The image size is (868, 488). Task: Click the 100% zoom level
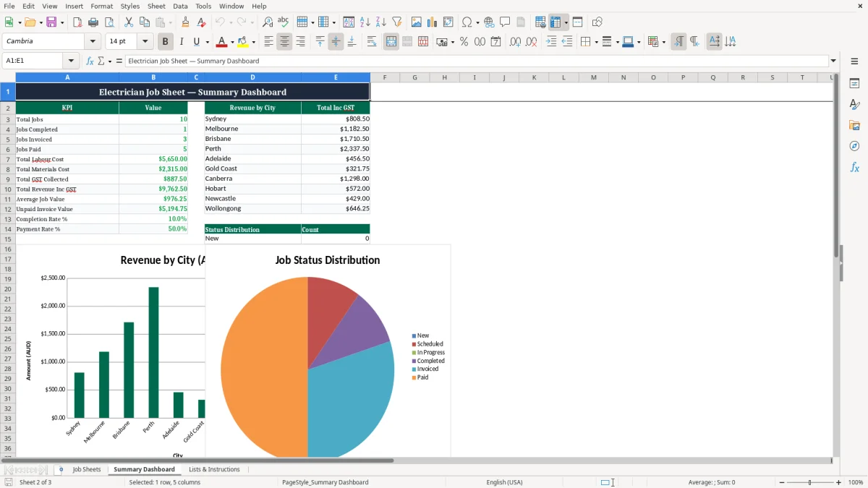[x=856, y=482]
